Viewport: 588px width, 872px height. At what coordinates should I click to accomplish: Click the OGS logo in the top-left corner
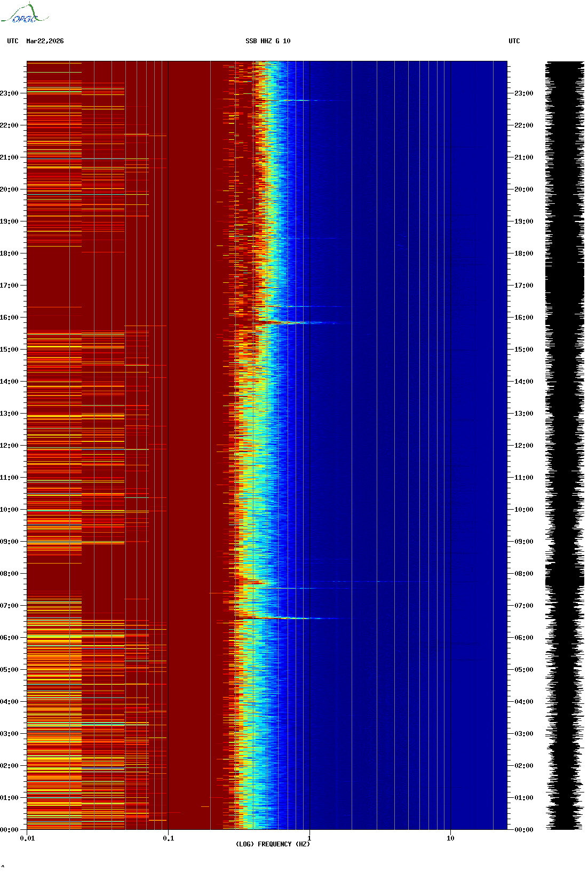click(x=25, y=14)
